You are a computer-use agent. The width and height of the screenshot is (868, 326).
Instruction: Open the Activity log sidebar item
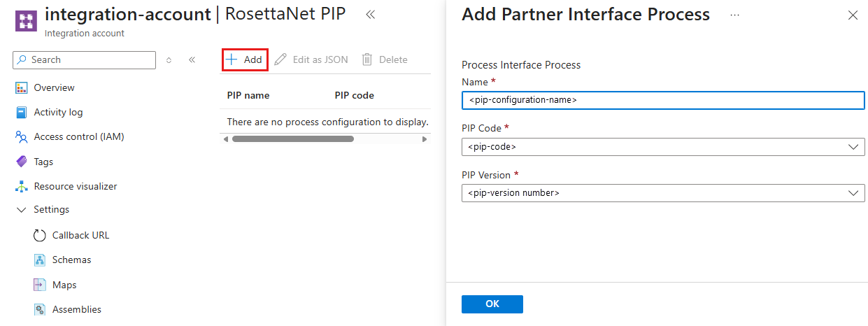58,113
